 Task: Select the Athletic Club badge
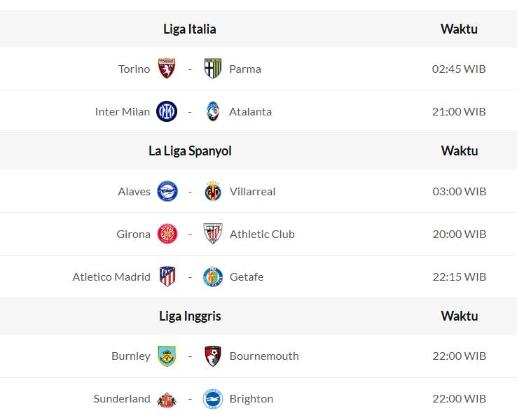click(x=213, y=234)
